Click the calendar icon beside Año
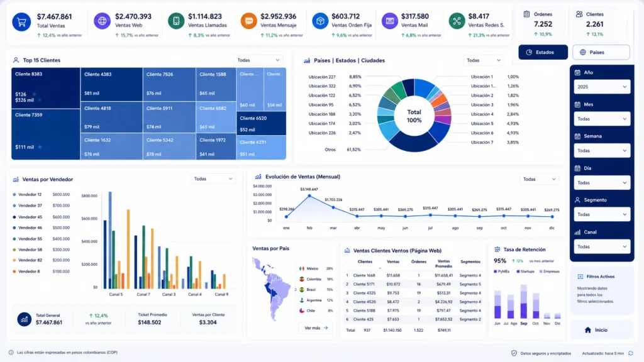 click(x=577, y=72)
